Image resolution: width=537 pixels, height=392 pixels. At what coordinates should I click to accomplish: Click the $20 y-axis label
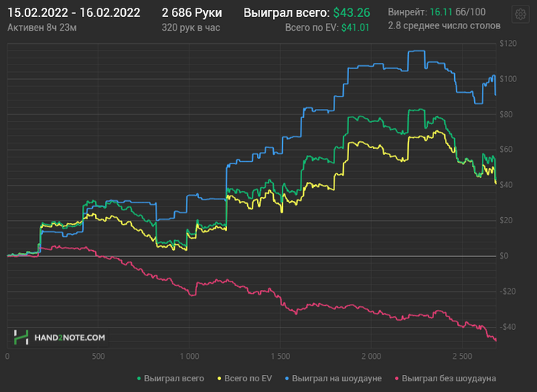pyautogui.click(x=506, y=220)
